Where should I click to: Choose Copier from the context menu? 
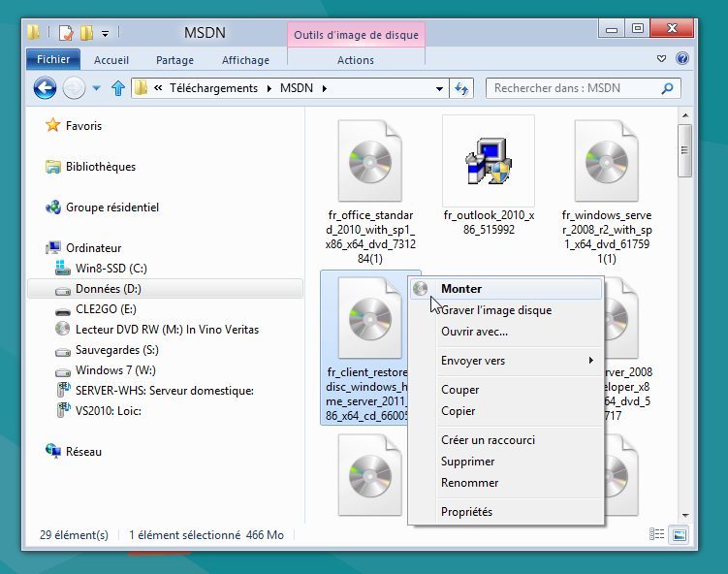[x=506, y=411]
